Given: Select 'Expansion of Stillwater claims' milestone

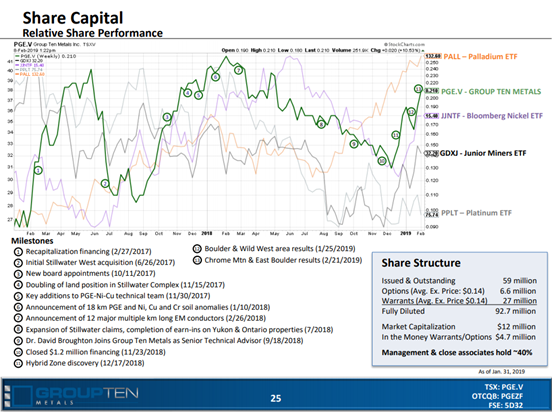Looking at the screenshot, I should pos(179,330).
